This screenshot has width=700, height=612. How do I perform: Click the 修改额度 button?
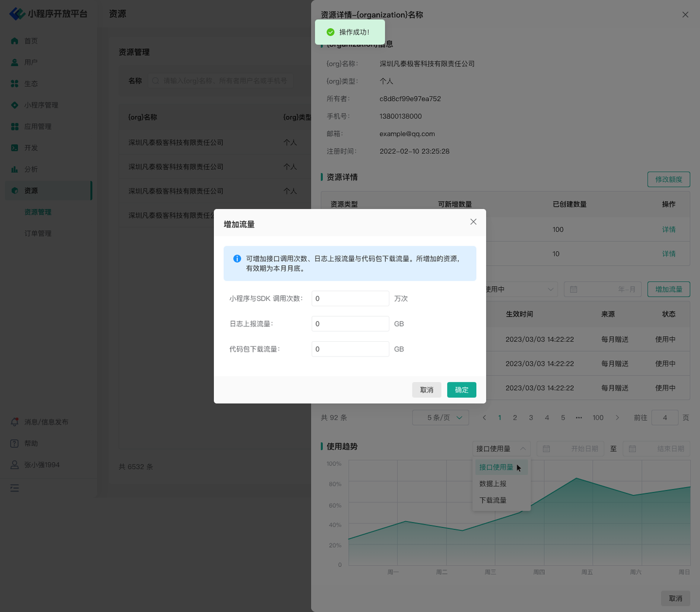pyautogui.click(x=668, y=179)
